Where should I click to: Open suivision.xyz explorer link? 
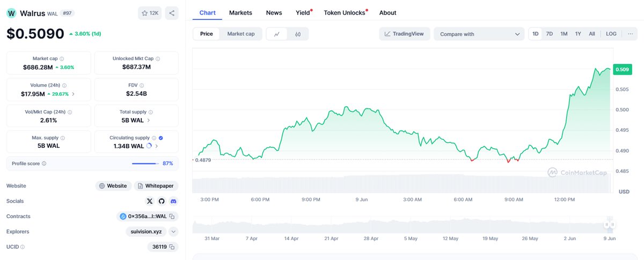(x=145, y=232)
